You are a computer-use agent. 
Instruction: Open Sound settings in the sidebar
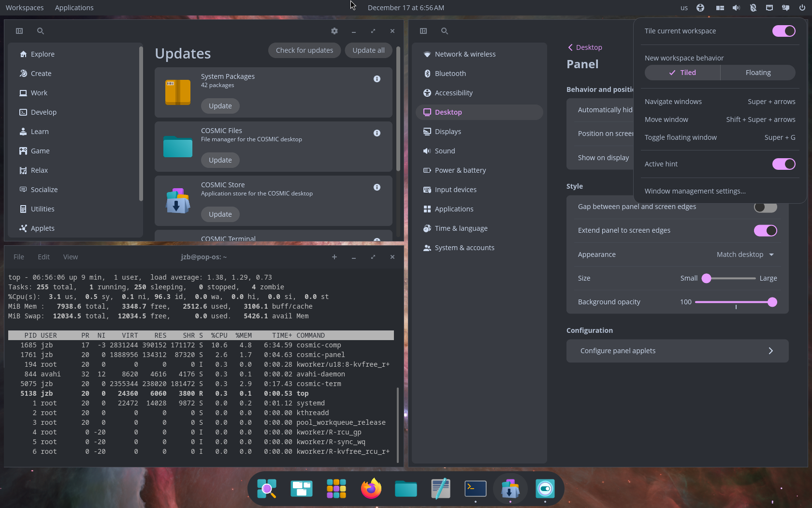pos(444,150)
